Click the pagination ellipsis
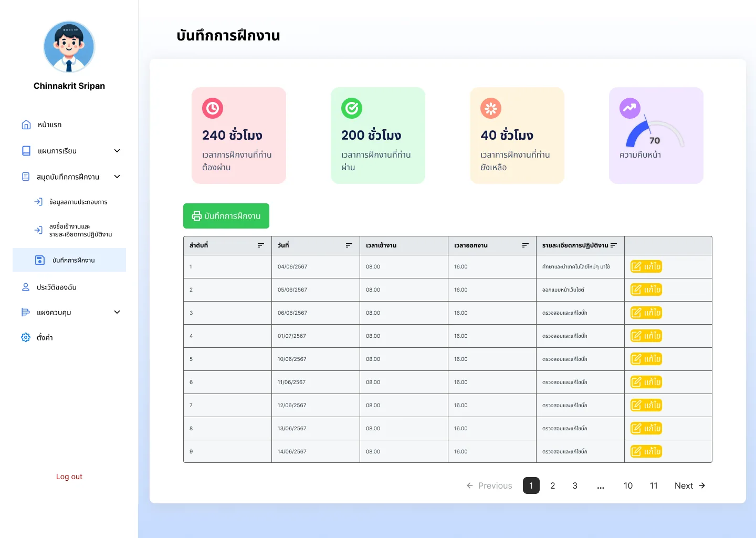 tap(601, 485)
